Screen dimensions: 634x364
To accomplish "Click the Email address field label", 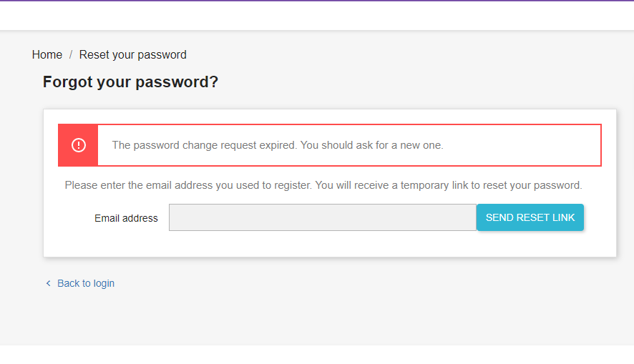I will click(x=126, y=218).
